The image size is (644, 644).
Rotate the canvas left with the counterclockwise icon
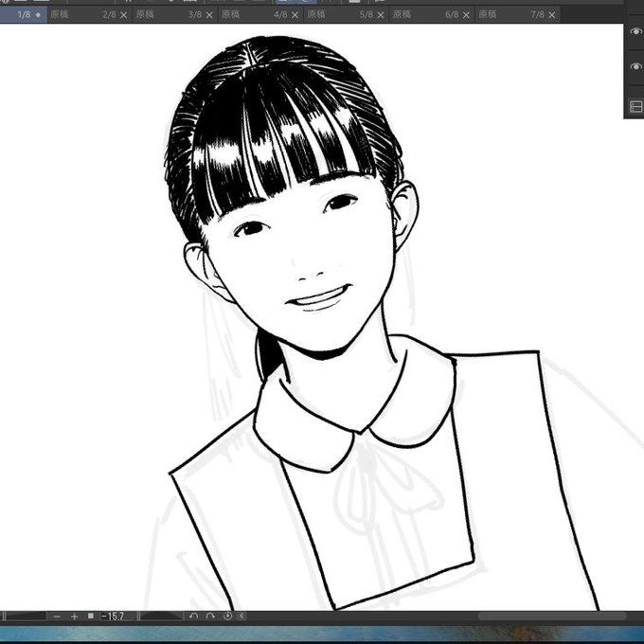pyautogui.click(x=194, y=617)
